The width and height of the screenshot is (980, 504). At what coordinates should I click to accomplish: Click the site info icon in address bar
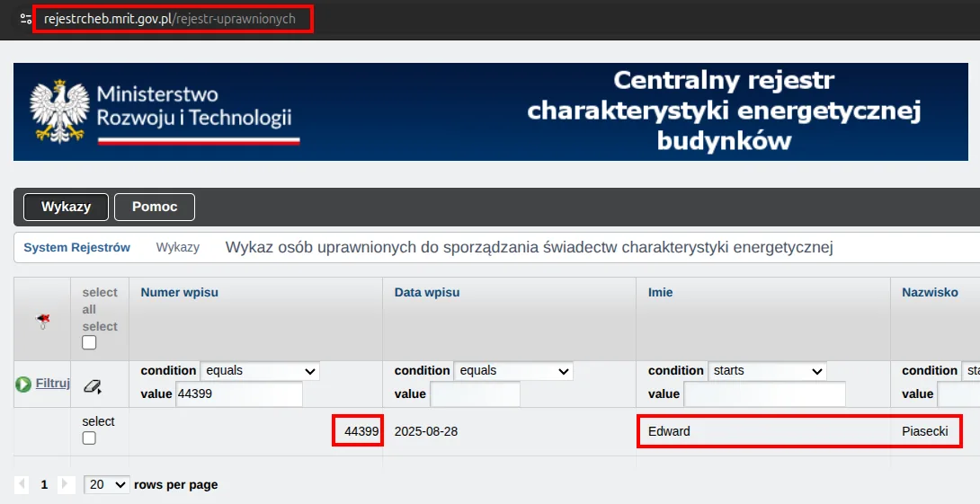coord(26,19)
